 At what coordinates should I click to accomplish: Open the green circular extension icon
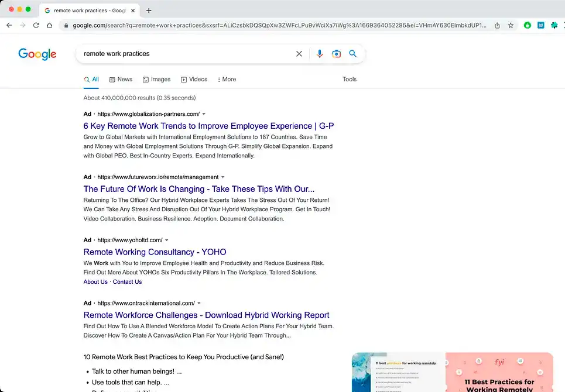click(x=527, y=25)
